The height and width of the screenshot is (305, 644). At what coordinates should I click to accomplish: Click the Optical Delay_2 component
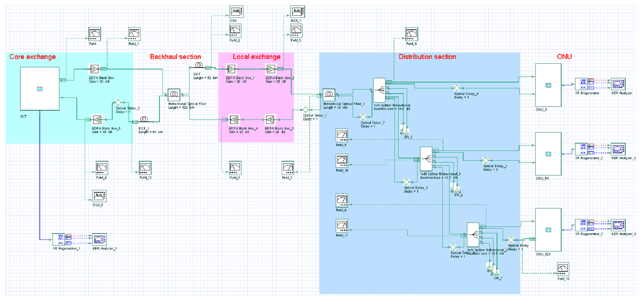click(x=118, y=102)
